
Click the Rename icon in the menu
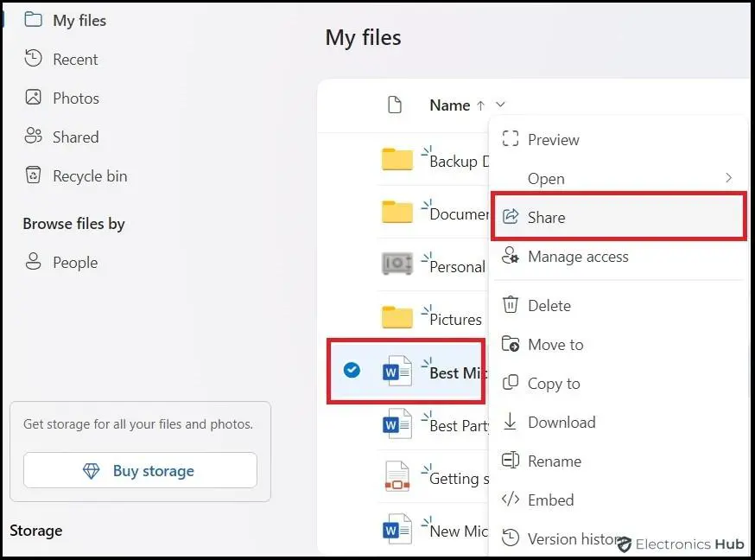click(x=511, y=461)
